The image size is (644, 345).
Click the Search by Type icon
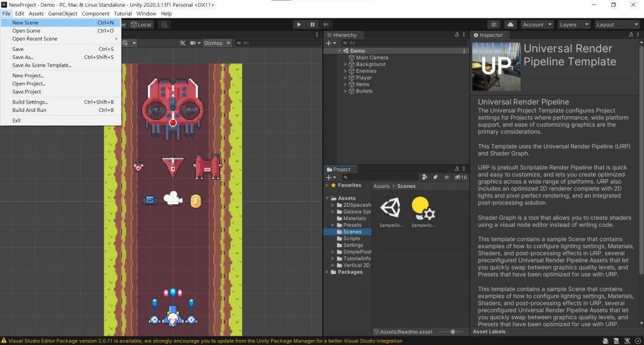425,177
